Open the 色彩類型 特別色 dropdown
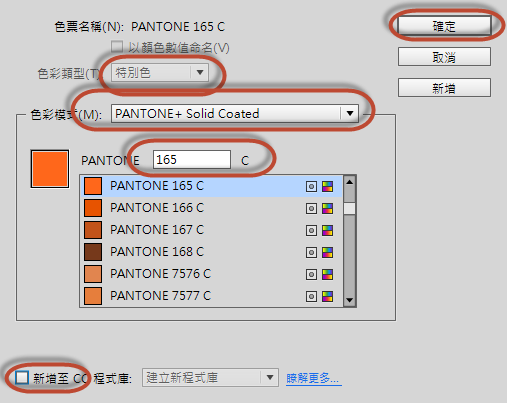507x403 pixels. (x=160, y=72)
